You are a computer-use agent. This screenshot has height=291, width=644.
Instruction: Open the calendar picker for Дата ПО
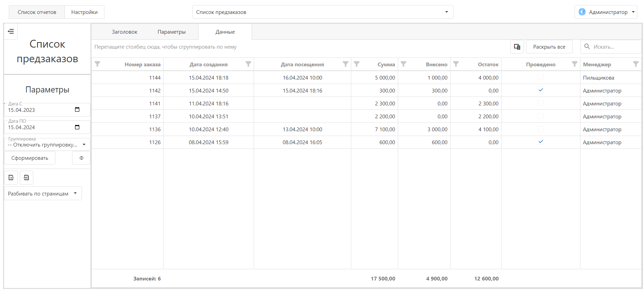pyautogui.click(x=77, y=127)
